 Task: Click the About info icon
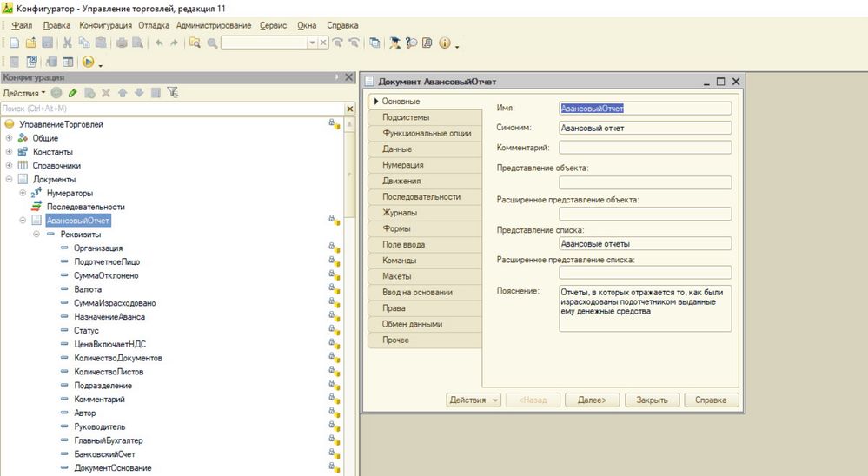pyautogui.click(x=445, y=43)
